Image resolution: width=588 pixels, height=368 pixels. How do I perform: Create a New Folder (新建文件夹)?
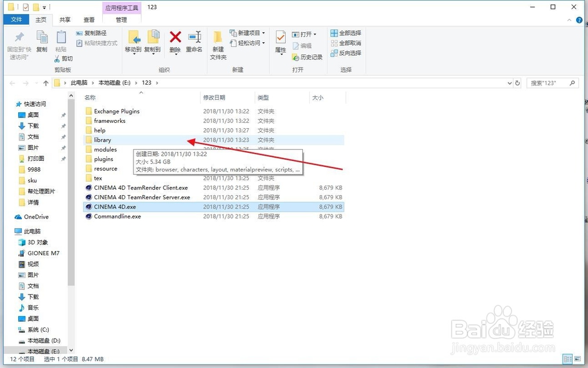(218, 45)
